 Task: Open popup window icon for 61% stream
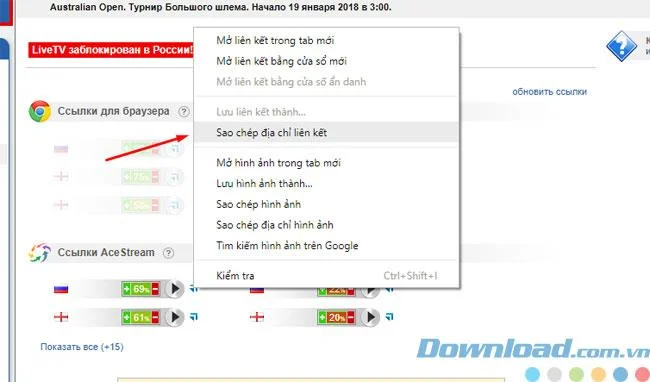click(194, 317)
